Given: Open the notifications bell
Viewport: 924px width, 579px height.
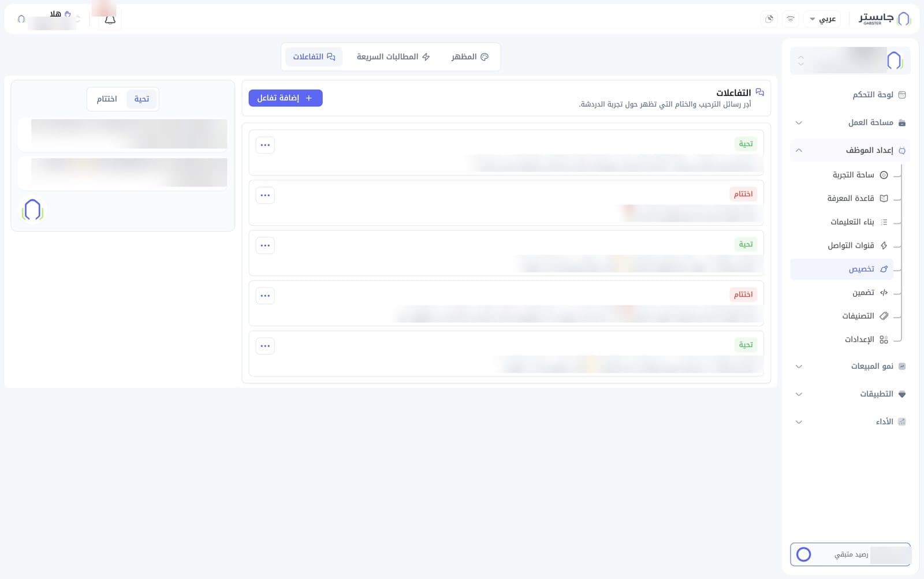Looking at the screenshot, I should pos(110,20).
